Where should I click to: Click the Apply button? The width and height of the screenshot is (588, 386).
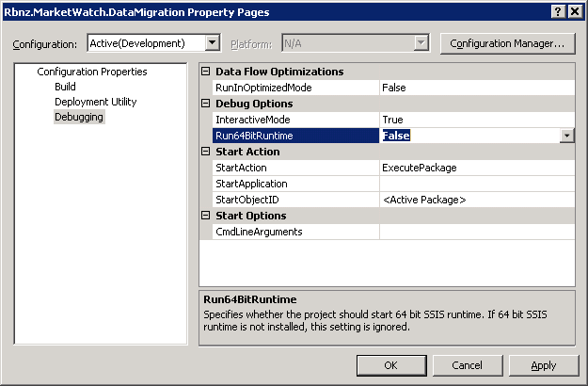(x=544, y=365)
